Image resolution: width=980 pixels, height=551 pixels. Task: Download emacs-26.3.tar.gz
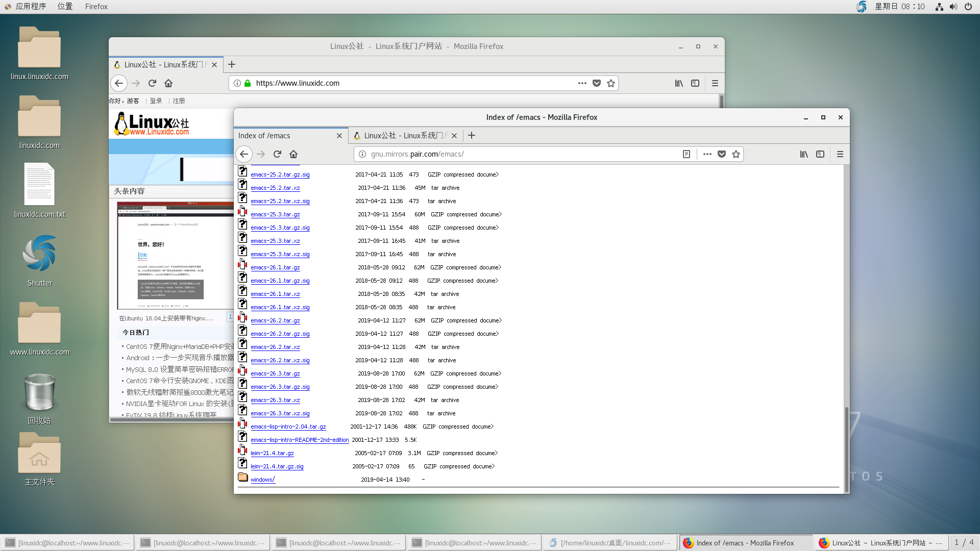pos(275,373)
